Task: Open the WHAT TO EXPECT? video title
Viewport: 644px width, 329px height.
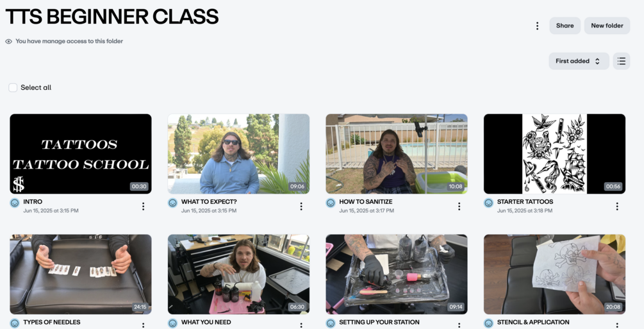Action: coord(209,202)
